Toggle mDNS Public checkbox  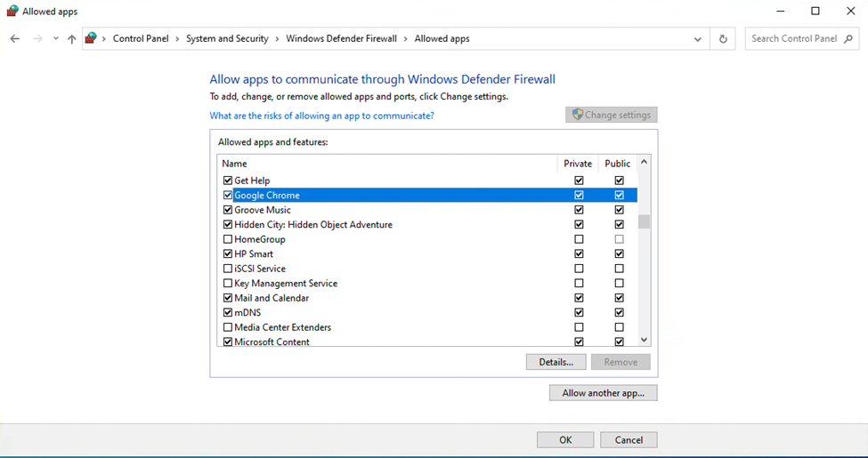[x=619, y=312]
